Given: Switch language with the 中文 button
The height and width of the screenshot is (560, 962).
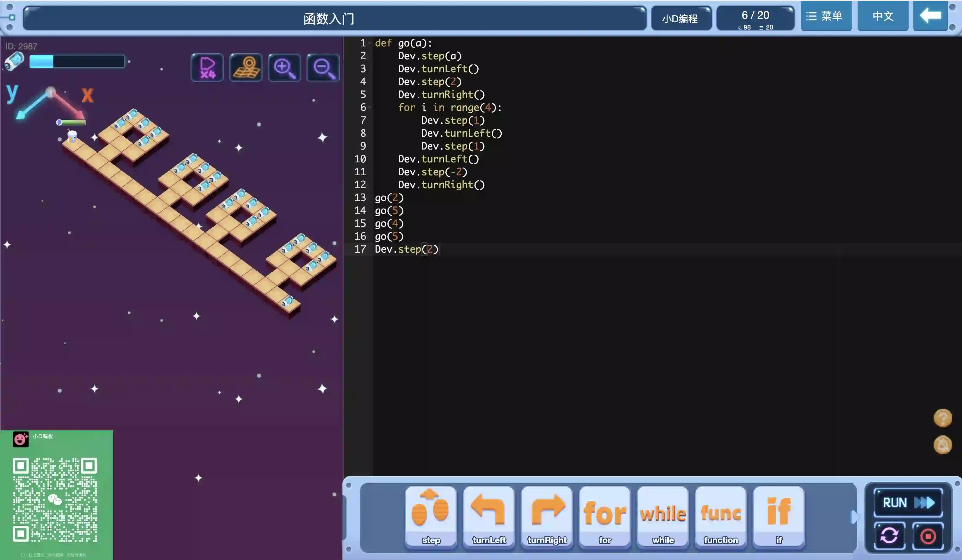Looking at the screenshot, I should [x=883, y=16].
